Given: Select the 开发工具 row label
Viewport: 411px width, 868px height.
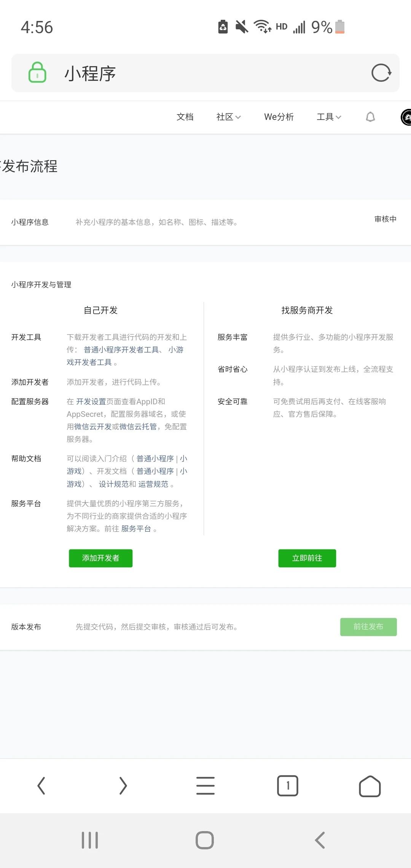Looking at the screenshot, I should pyautogui.click(x=26, y=337).
